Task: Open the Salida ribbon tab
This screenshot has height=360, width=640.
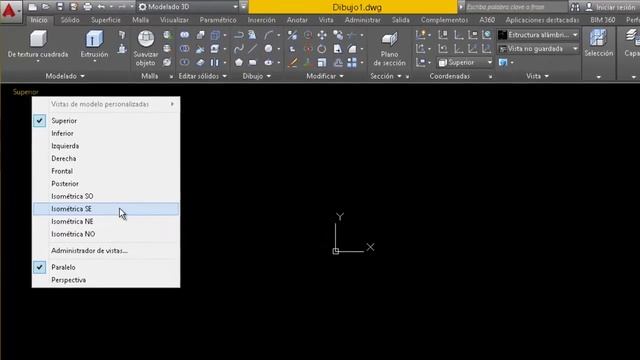Action: (400, 20)
